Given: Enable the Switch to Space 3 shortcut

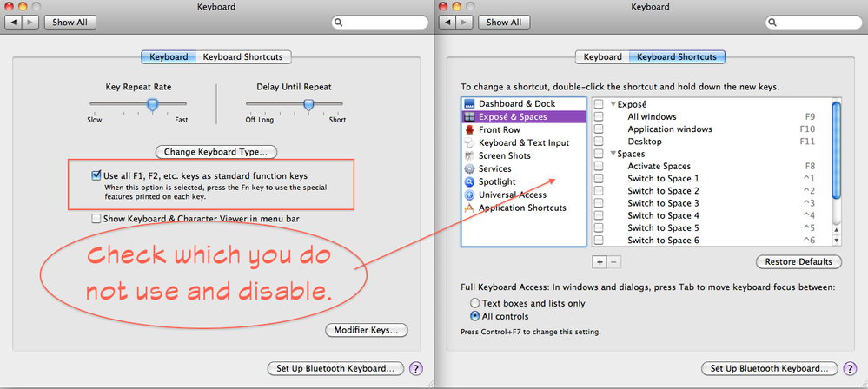Looking at the screenshot, I should click(x=599, y=203).
